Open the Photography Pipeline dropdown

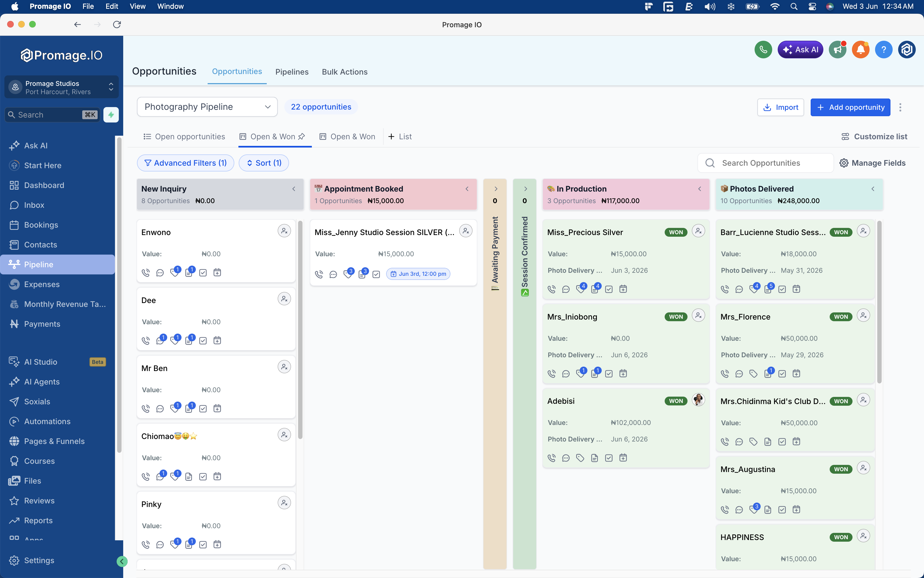click(x=207, y=107)
